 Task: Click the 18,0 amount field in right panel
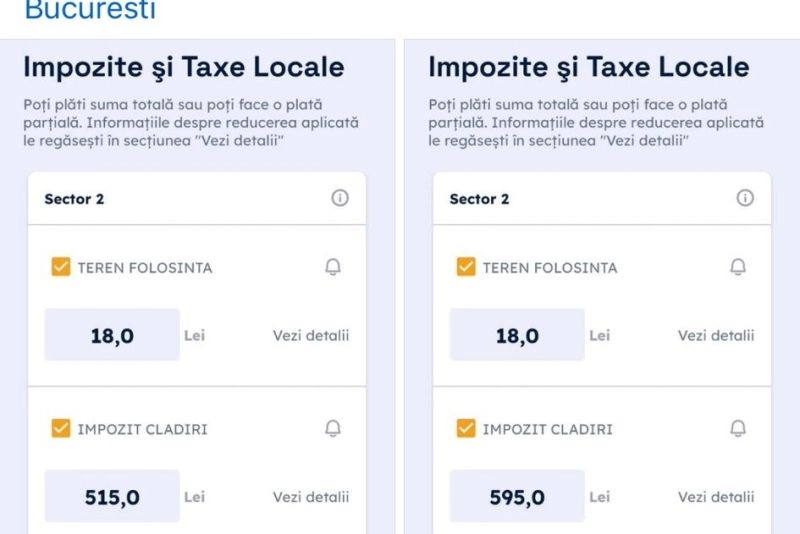(x=517, y=335)
